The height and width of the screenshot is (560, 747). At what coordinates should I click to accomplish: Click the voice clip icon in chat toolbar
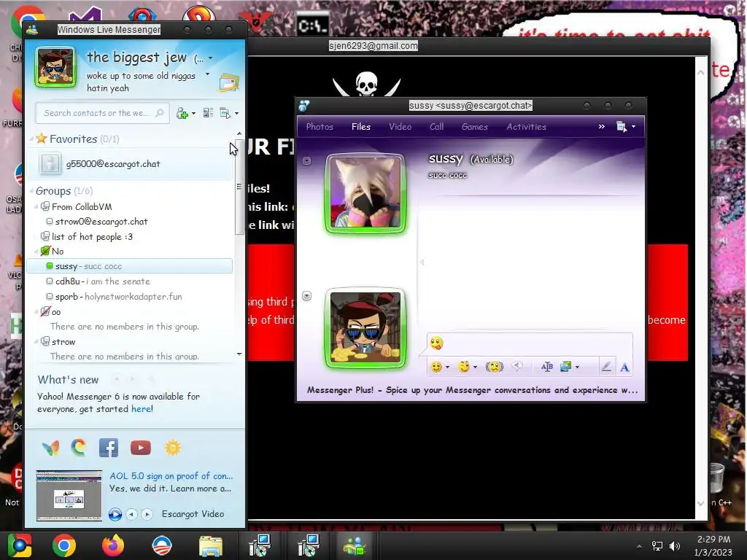click(517, 366)
